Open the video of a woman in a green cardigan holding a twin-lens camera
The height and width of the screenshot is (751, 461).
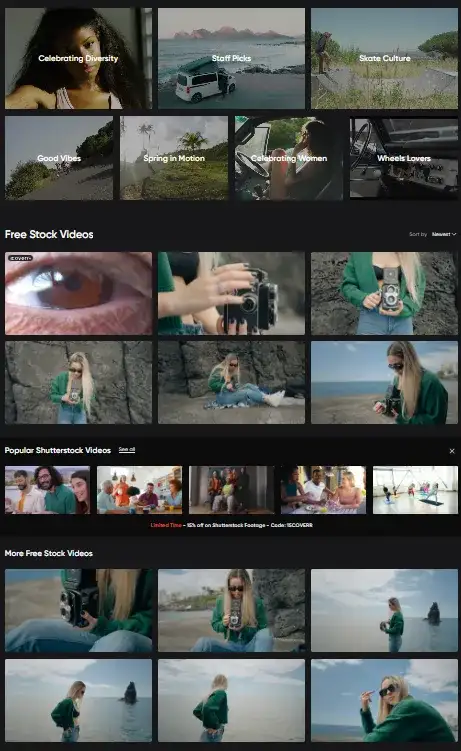384,294
